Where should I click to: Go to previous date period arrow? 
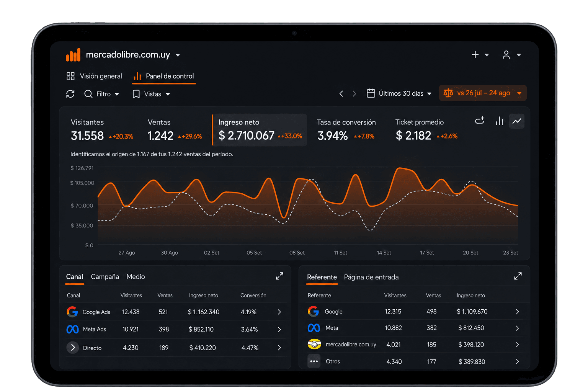pyautogui.click(x=341, y=93)
